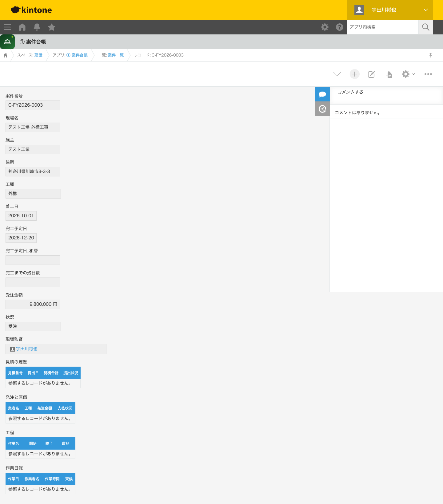
Task: Open the 建設 space link
Action: (x=38, y=55)
